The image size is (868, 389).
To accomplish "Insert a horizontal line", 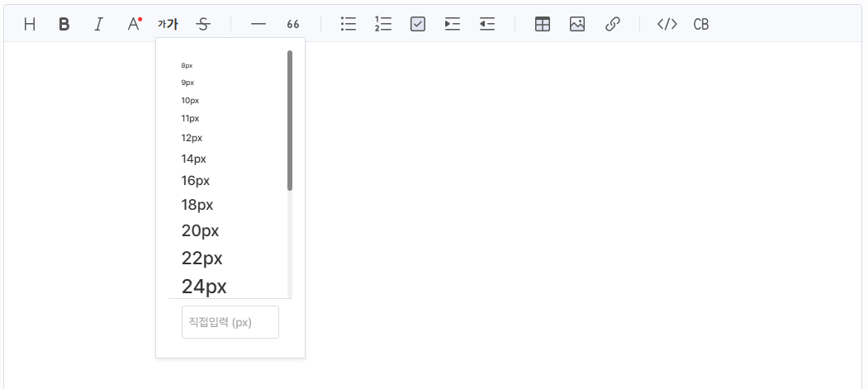I will click(259, 24).
